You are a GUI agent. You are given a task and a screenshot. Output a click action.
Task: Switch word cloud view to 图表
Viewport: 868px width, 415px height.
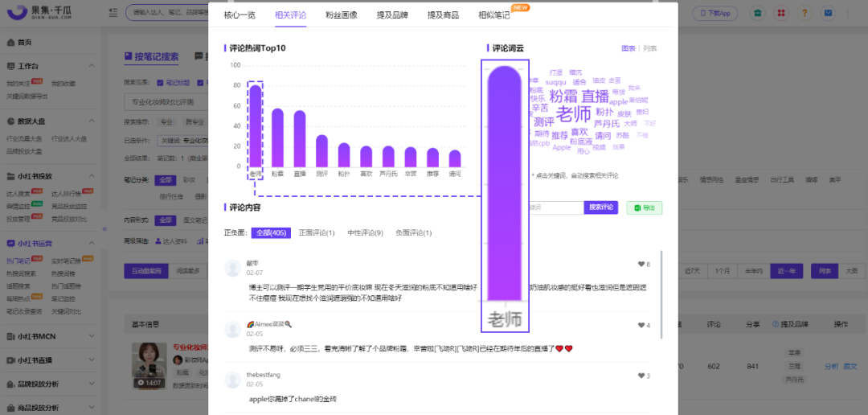628,49
